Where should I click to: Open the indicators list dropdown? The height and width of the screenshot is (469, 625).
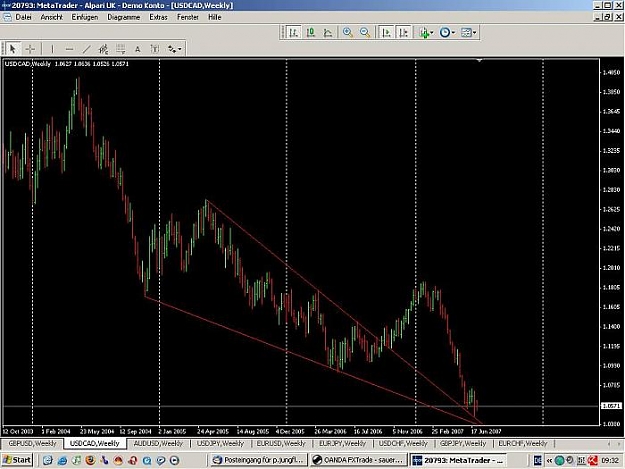tap(426, 32)
